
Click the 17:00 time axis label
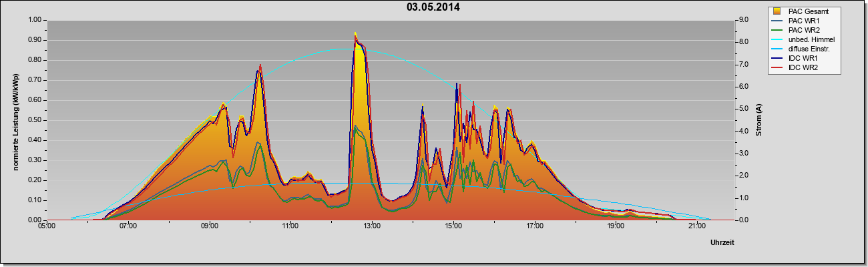534,226
